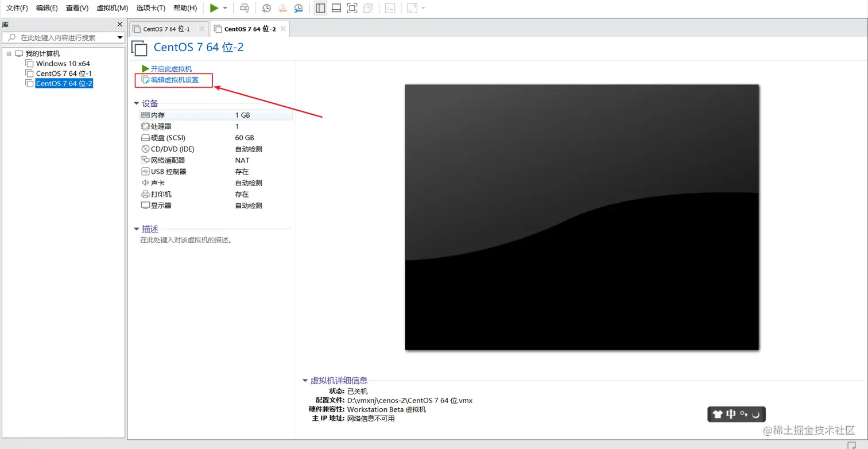
Task: Open the search filter dropdown in library
Action: point(119,37)
